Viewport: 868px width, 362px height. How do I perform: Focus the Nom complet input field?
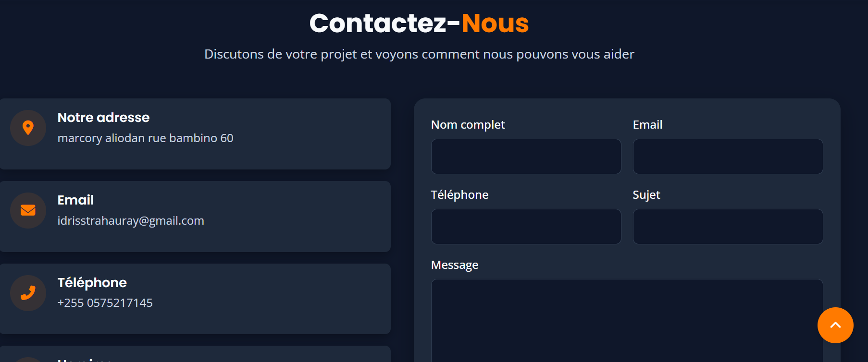526,157
